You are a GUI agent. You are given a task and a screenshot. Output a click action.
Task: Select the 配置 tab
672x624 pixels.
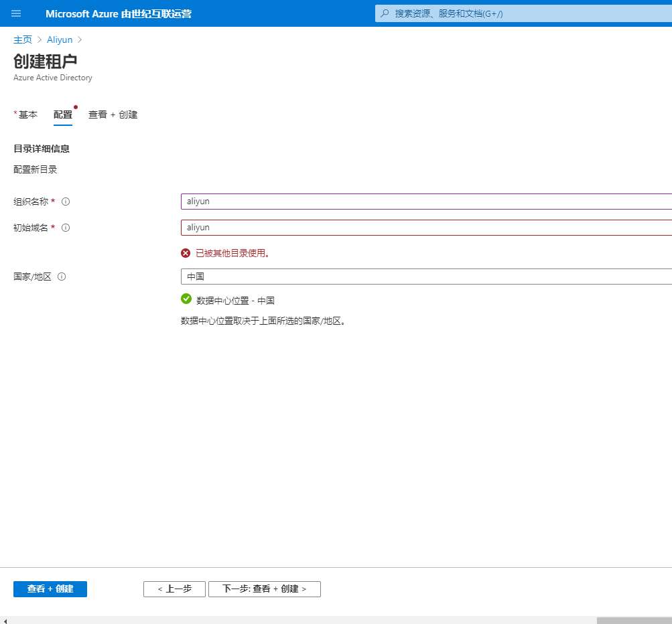tap(63, 114)
